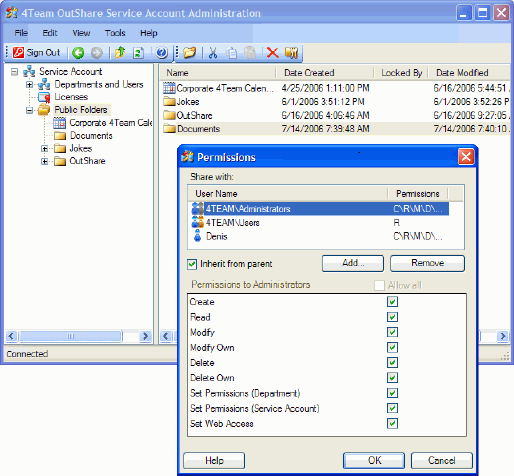The width and height of the screenshot is (514, 476).
Task: Click the Denis user icon
Action: point(198,236)
